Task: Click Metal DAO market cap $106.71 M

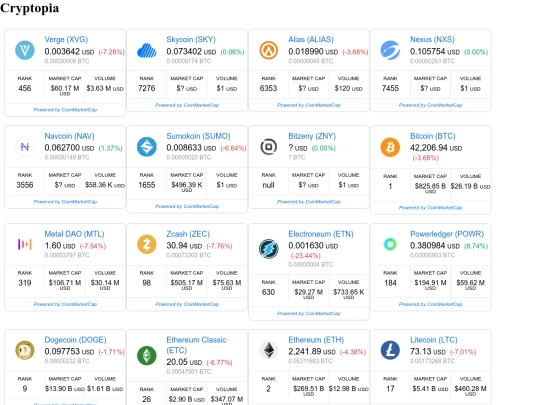Action: point(65,283)
